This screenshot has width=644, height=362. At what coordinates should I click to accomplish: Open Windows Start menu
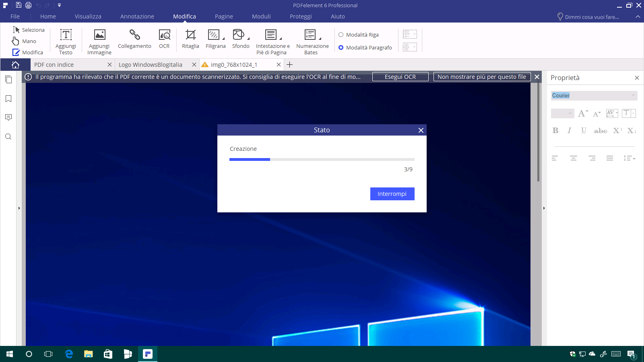(x=10, y=354)
